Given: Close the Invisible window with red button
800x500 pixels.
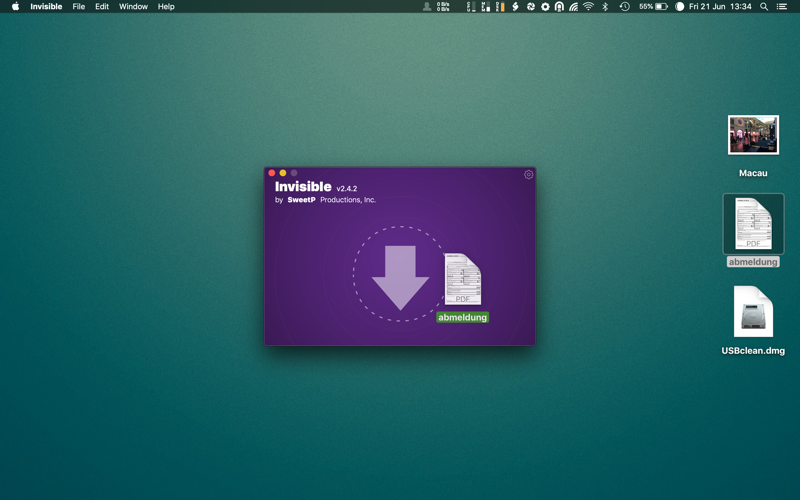Looking at the screenshot, I should click(x=271, y=173).
